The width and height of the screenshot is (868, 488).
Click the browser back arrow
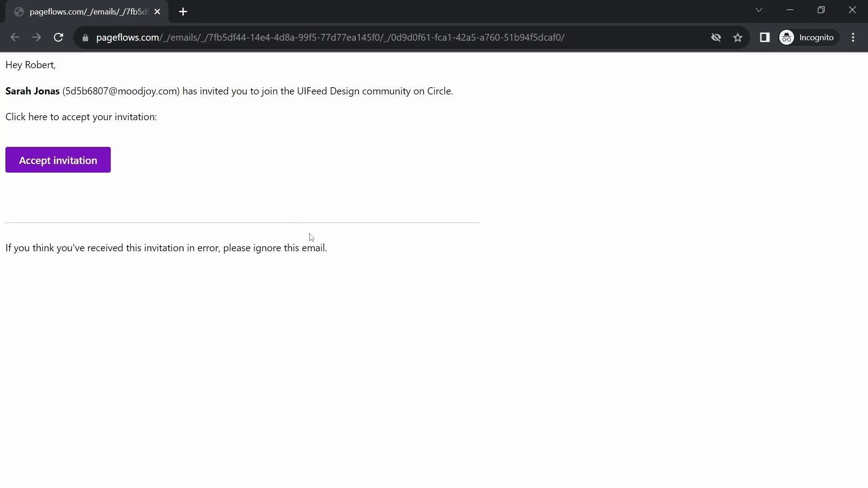click(14, 38)
